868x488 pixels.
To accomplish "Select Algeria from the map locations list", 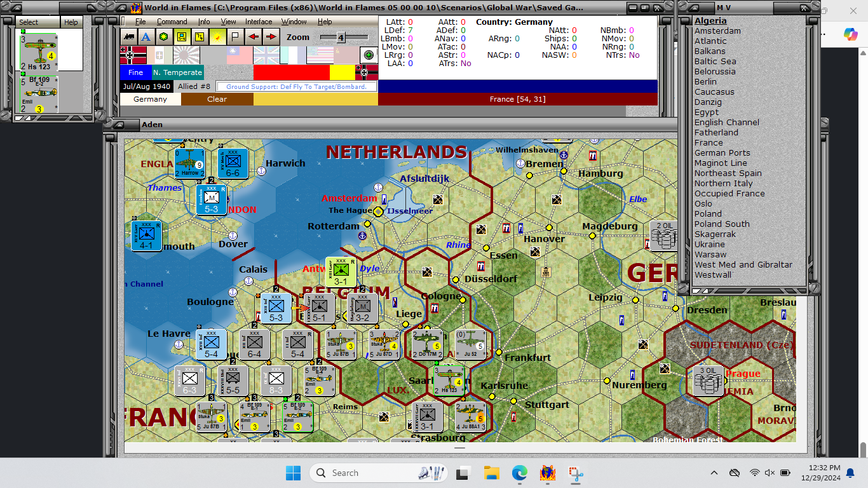I will 710,20.
